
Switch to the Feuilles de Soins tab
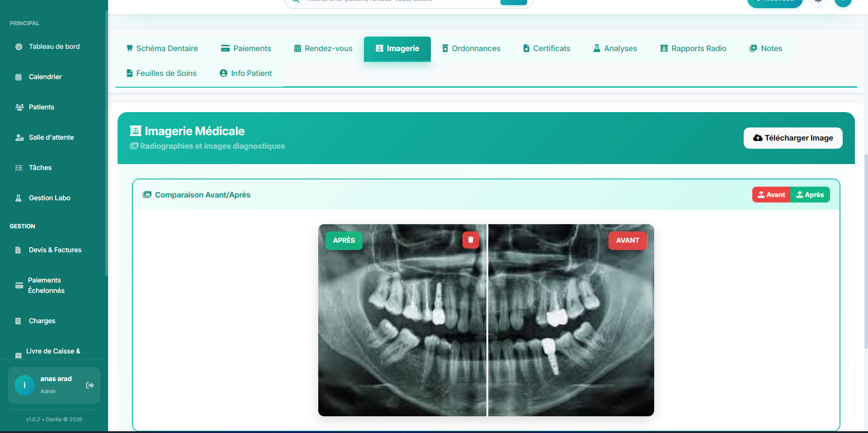point(161,73)
